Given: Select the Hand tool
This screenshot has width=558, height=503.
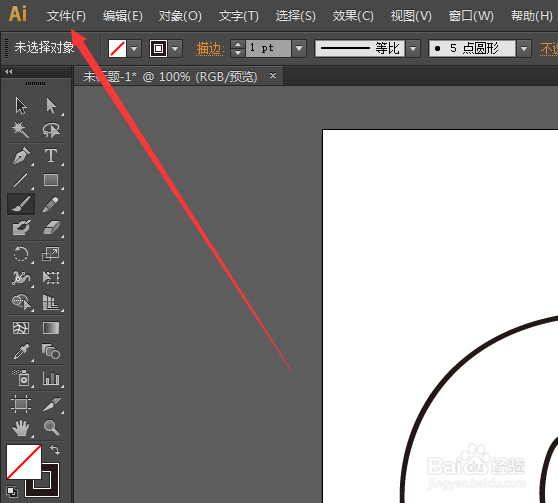Looking at the screenshot, I should point(21,428).
